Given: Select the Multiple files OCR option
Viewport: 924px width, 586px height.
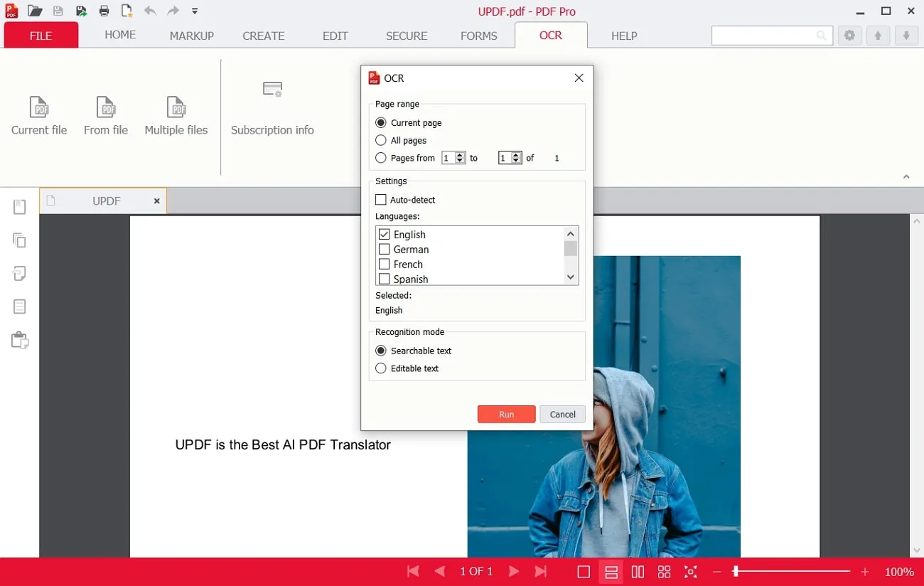Looking at the screenshot, I should [176, 115].
